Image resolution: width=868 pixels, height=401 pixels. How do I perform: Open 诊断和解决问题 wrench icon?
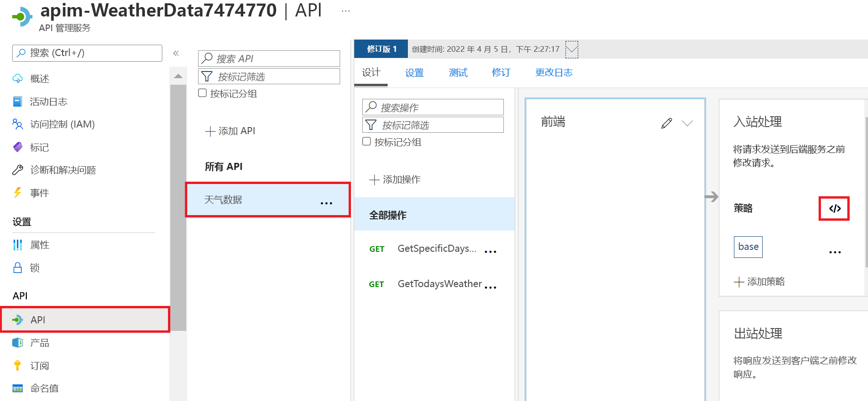point(17,170)
